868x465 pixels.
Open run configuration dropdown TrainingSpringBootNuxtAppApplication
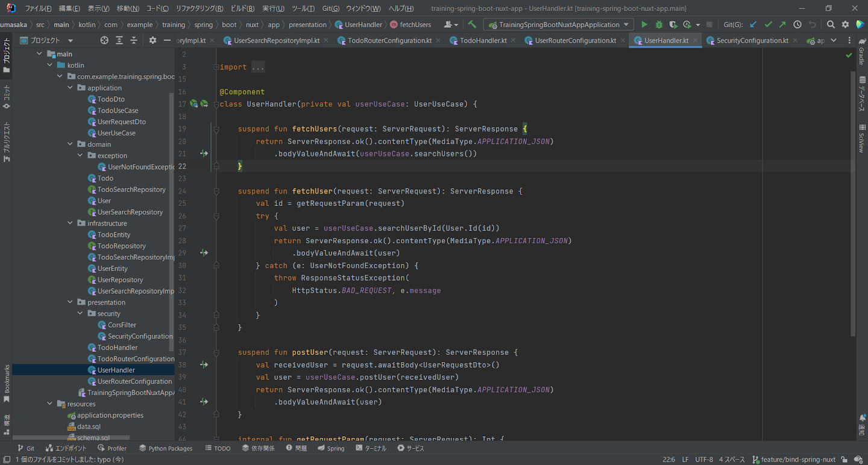558,25
